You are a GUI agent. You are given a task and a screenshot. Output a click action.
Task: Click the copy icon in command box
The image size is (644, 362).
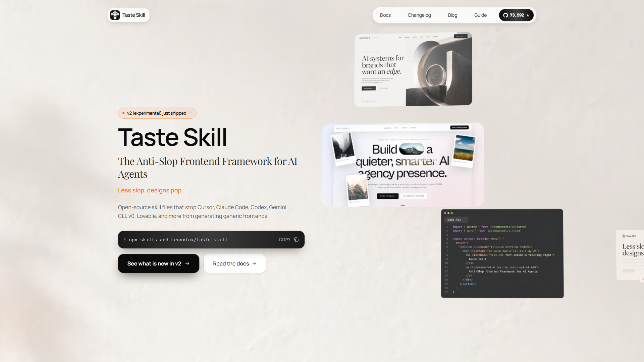pyautogui.click(x=296, y=240)
